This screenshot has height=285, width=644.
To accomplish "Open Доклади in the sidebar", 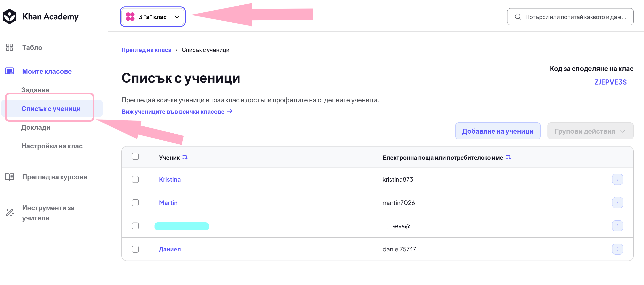I will (36, 127).
